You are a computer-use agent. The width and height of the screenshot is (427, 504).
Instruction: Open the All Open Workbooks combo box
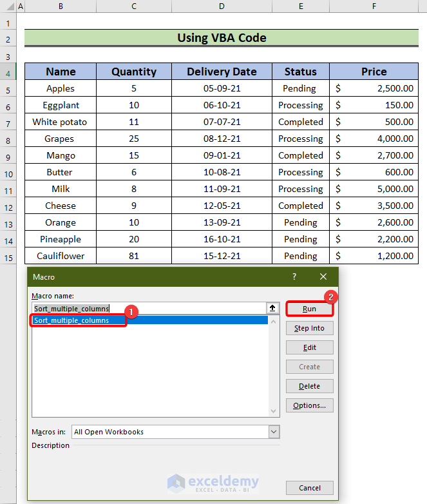175,432
